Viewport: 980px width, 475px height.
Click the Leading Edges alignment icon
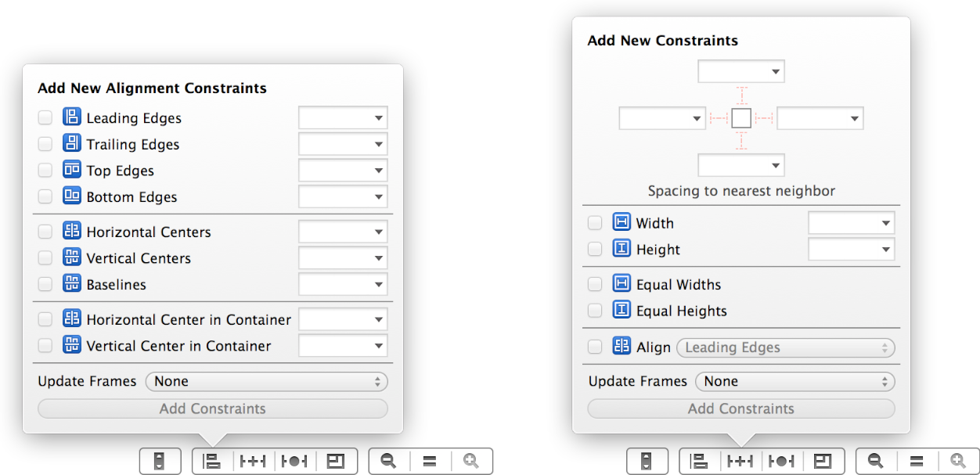pos(72,117)
